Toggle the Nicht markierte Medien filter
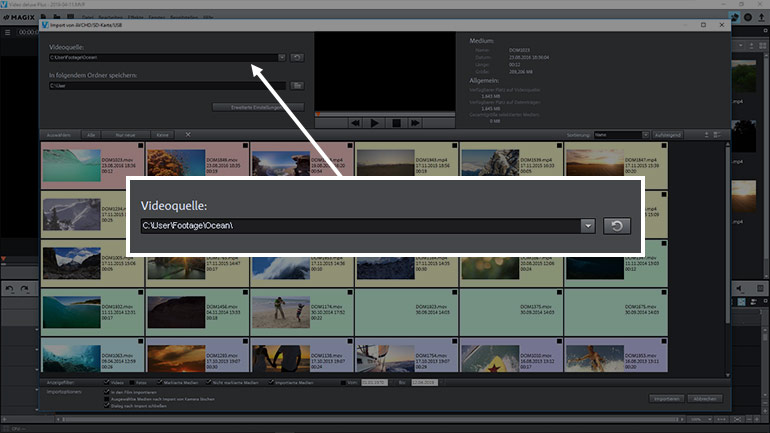The image size is (770, 433). click(x=209, y=382)
